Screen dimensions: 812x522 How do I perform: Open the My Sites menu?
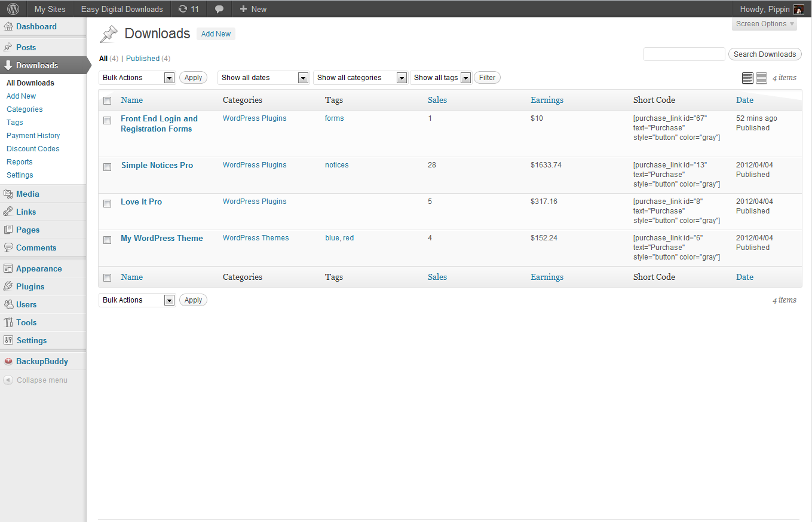[x=50, y=9]
